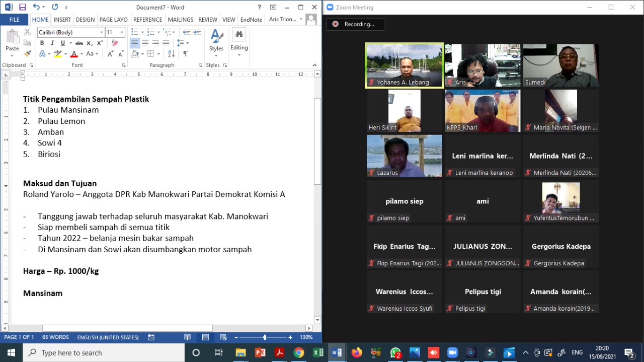The height and width of the screenshot is (362, 644).
Task: Open Excel from the Windows taskbar
Action: click(318, 352)
